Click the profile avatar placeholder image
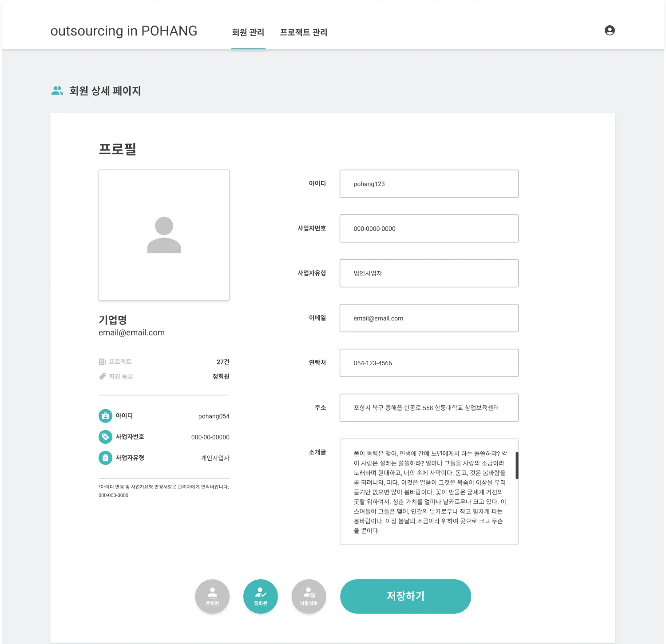The width and height of the screenshot is (666, 644). [164, 235]
